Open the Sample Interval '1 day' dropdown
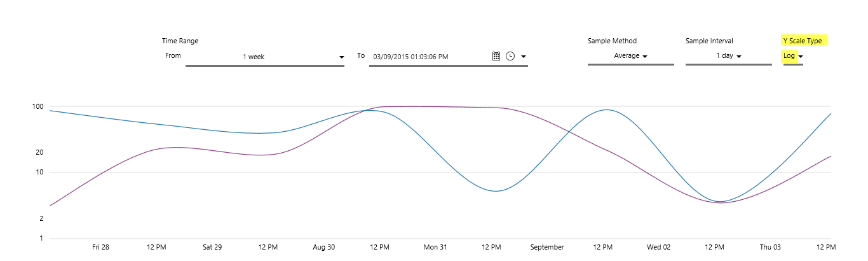The height and width of the screenshot is (261, 868). point(729,56)
